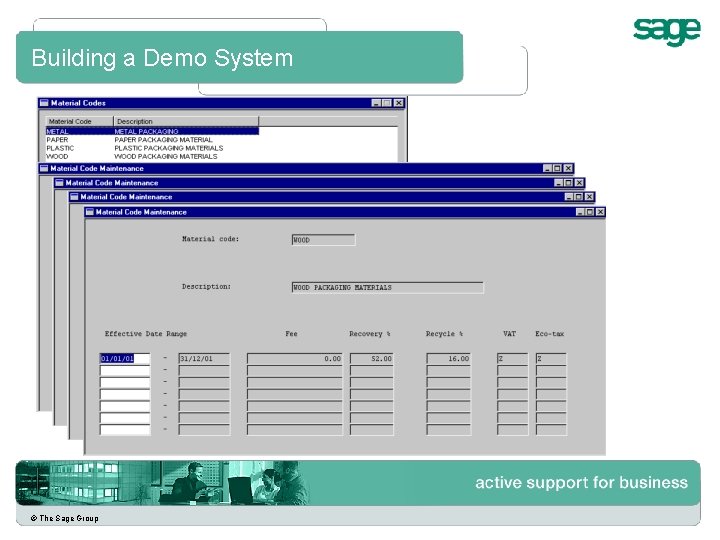Select the METAL row in Material Codes

[152, 131]
